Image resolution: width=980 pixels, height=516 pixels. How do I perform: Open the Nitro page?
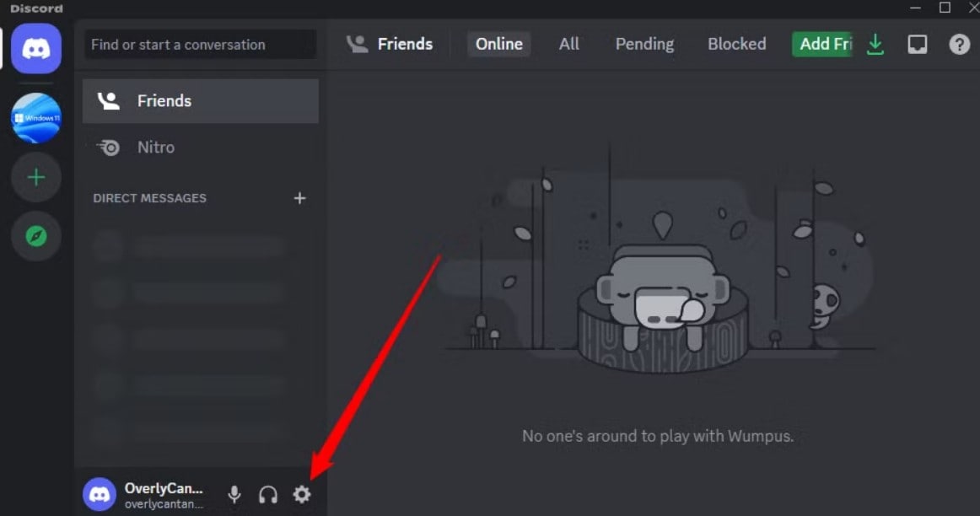click(201, 148)
